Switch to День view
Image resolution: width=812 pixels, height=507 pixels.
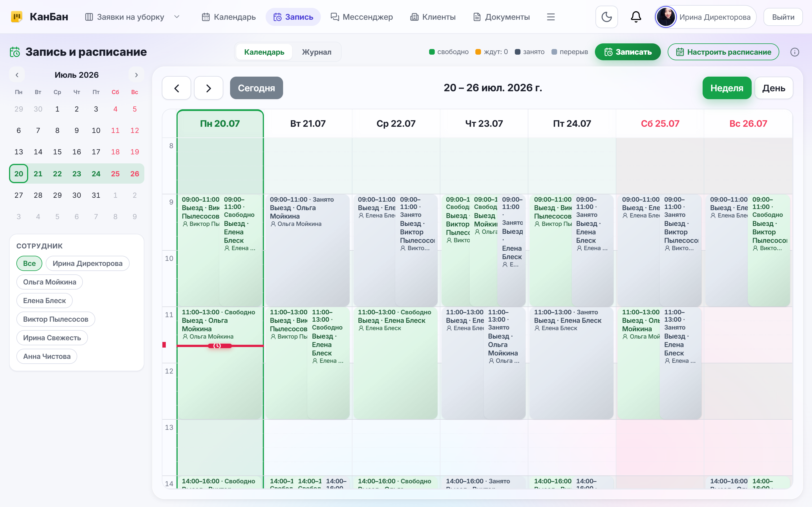point(773,88)
